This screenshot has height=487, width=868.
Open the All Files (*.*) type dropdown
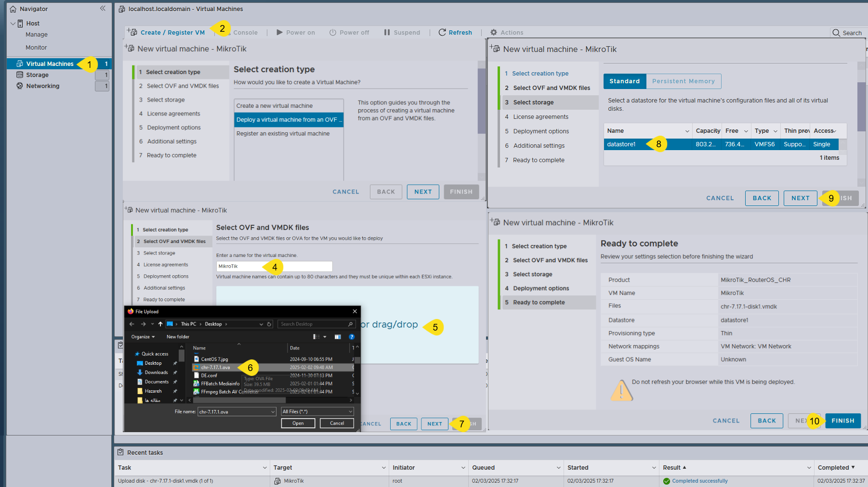[350, 411]
